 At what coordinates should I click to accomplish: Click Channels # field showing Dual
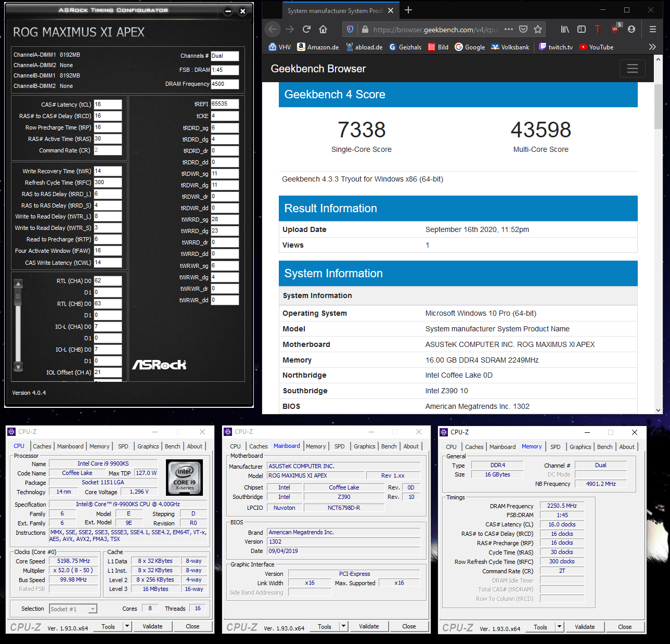point(225,56)
